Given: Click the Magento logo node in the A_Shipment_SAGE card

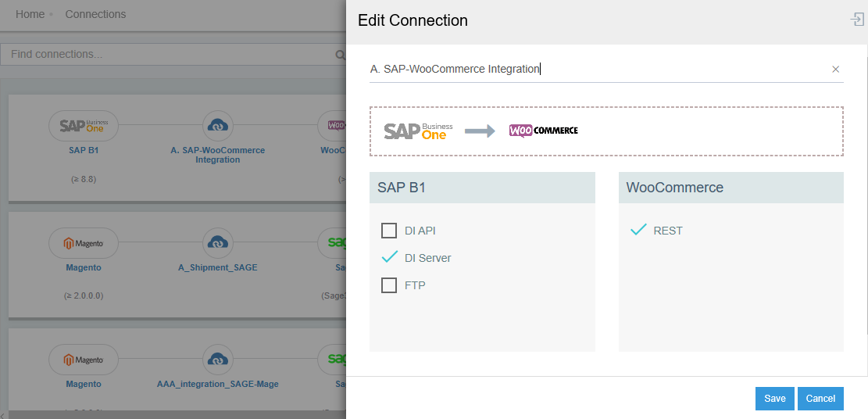Looking at the screenshot, I should pos(84,242).
